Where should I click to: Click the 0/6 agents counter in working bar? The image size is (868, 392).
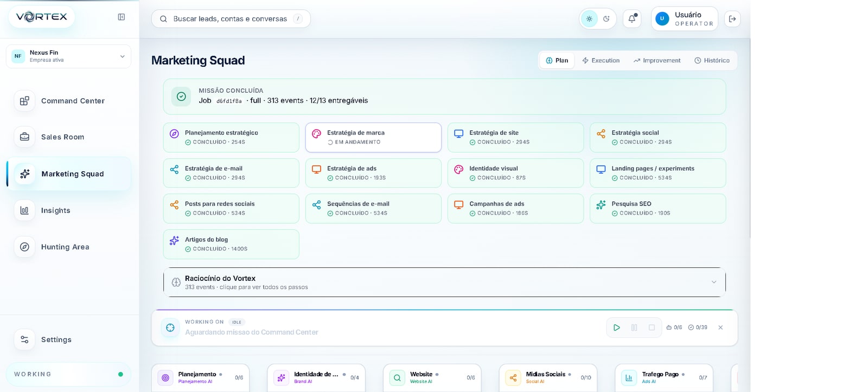click(x=674, y=327)
